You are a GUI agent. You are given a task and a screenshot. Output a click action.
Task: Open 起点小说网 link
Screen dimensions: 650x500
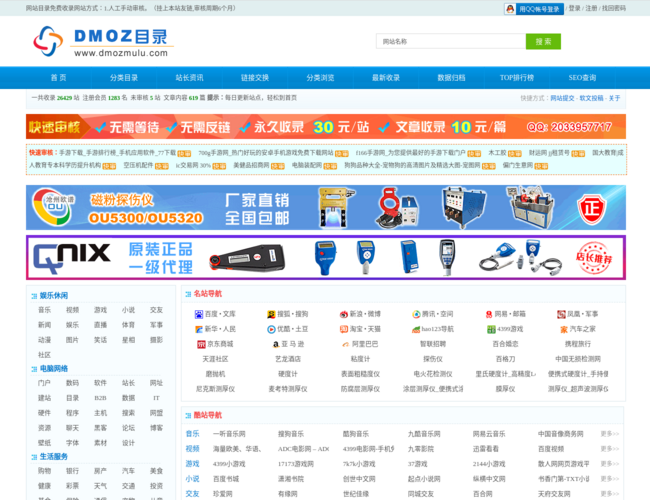424,479
